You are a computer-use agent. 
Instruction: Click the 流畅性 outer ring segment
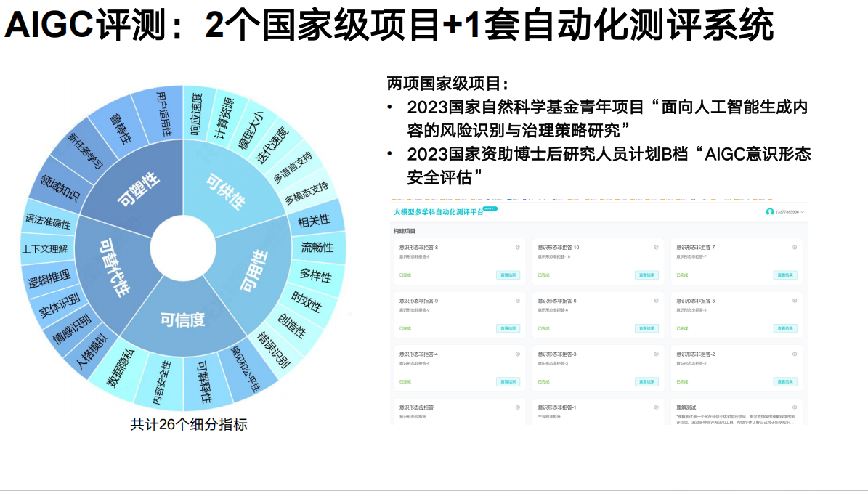(317, 248)
